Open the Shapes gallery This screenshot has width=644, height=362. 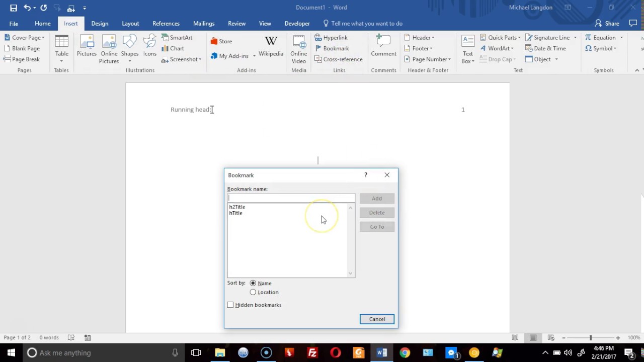[x=130, y=49]
